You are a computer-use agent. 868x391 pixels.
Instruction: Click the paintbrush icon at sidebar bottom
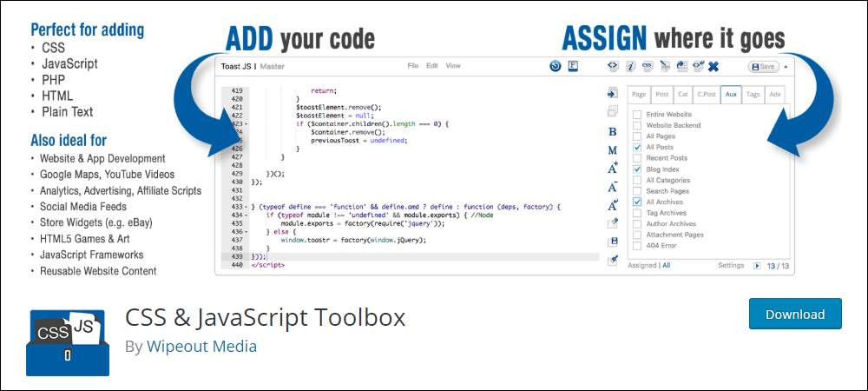point(612,260)
